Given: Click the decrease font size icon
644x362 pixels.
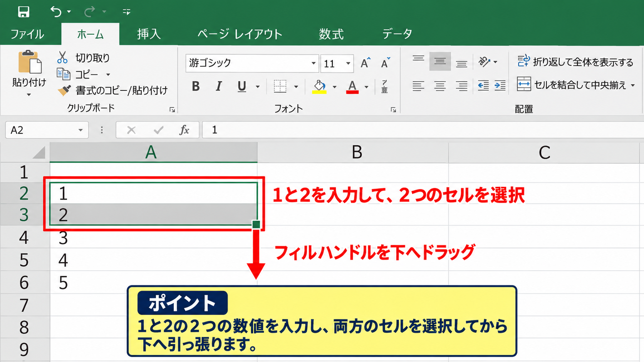Looking at the screenshot, I should click(x=385, y=63).
